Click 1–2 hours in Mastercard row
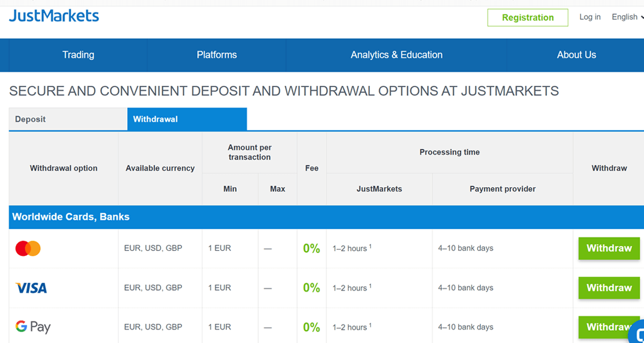Viewport: 644px width, 343px height. (352, 248)
